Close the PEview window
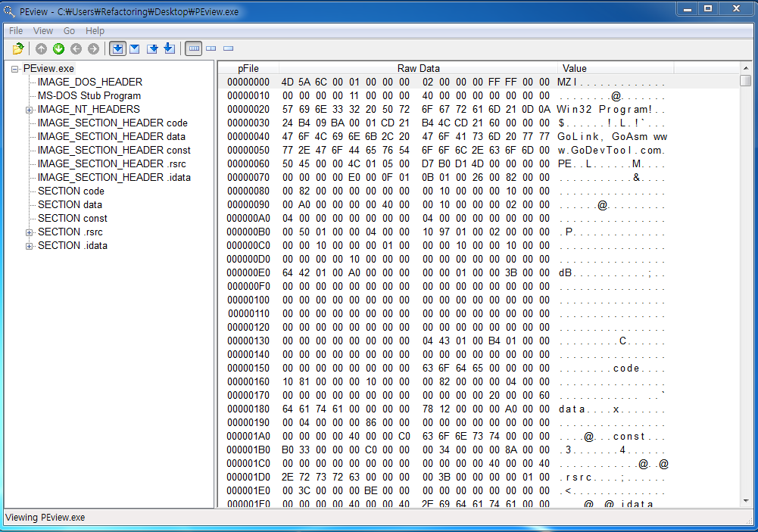This screenshot has width=758, height=532. pyautogui.click(x=736, y=8)
